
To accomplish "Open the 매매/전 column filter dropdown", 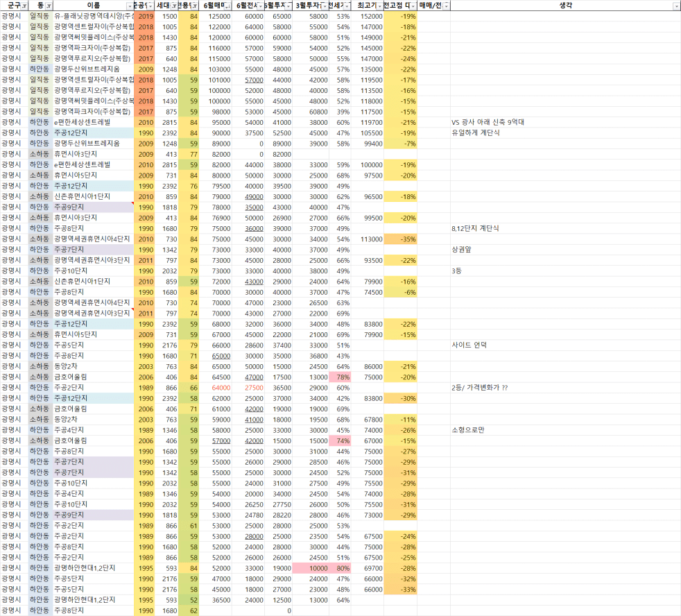I will (446, 6).
